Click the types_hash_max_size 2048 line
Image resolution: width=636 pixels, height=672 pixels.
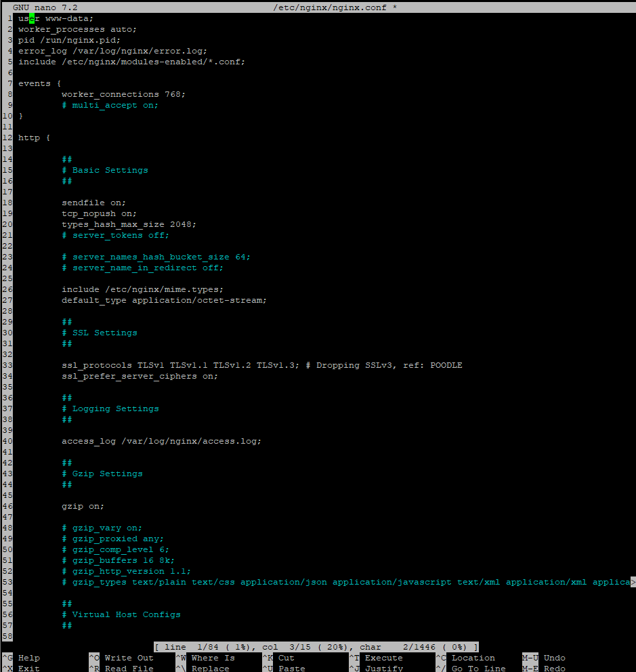pyautogui.click(x=129, y=224)
